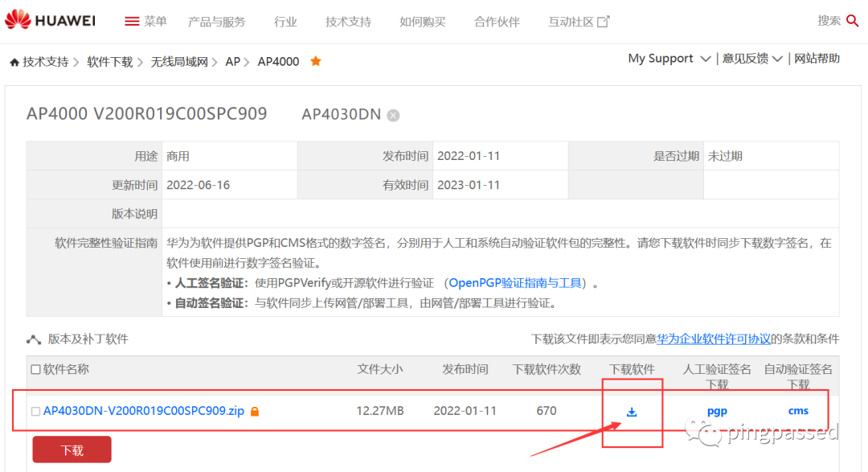
Task: Toggle the orange favorite star
Action: (x=316, y=61)
